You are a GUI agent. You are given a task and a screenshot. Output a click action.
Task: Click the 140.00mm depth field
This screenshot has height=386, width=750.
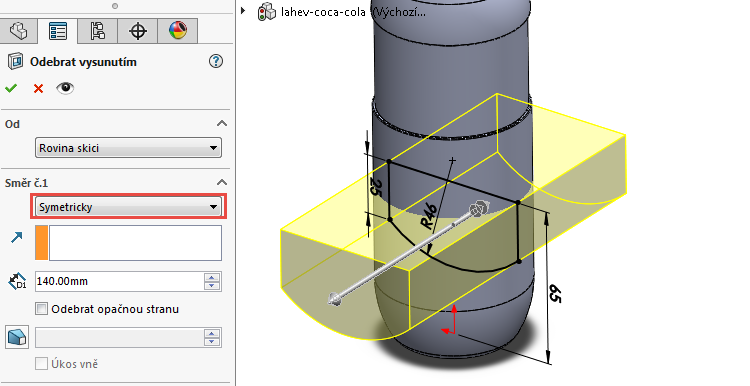click(x=120, y=281)
